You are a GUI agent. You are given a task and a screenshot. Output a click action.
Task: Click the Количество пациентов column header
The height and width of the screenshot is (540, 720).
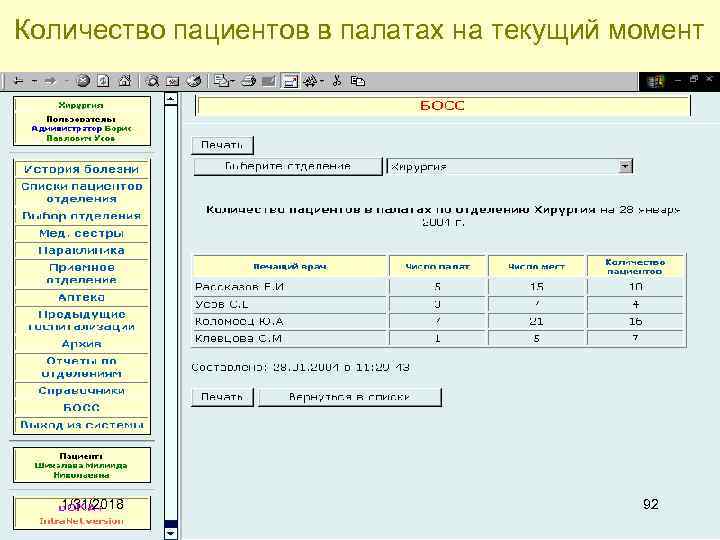[635, 266]
